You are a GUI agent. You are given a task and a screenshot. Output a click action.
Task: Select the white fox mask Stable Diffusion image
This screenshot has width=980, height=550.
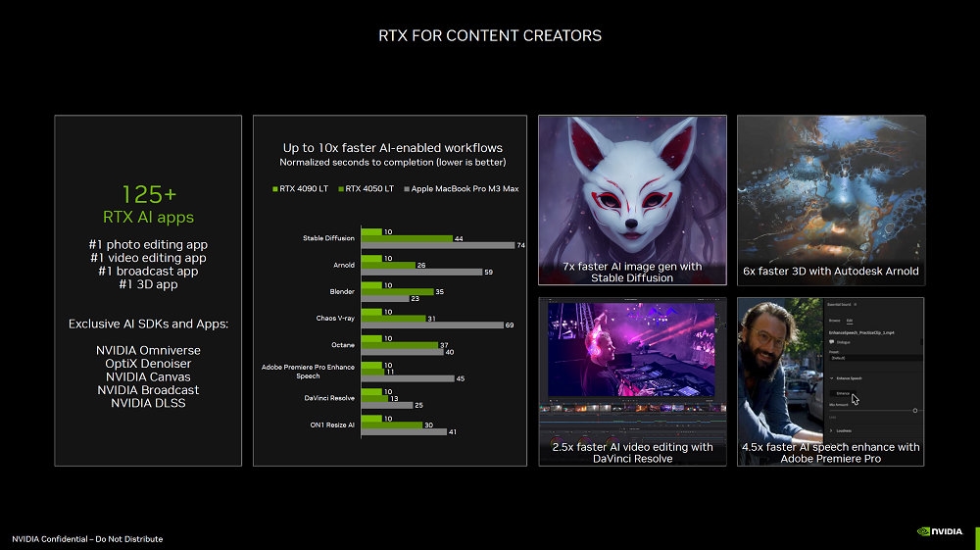click(632, 200)
